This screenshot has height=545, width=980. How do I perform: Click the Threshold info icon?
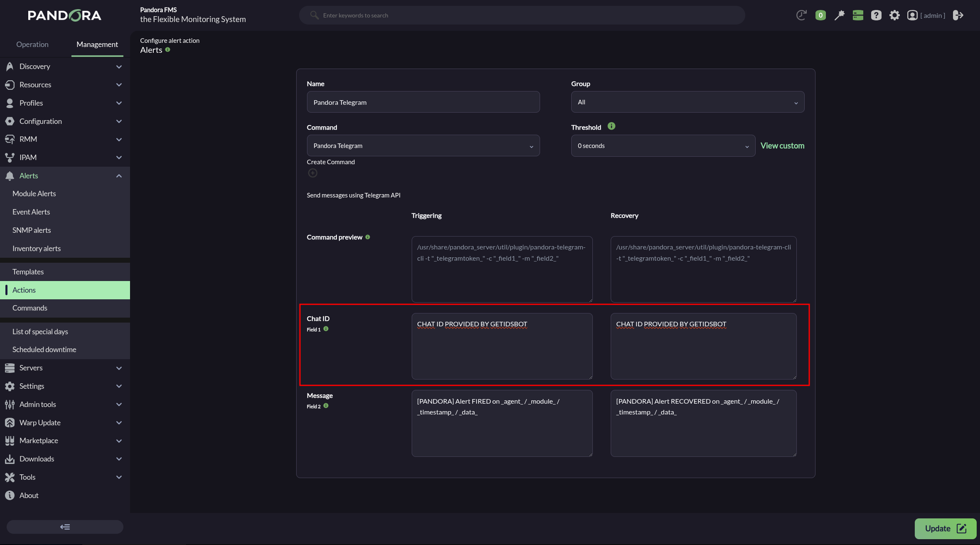pos(611,126)
